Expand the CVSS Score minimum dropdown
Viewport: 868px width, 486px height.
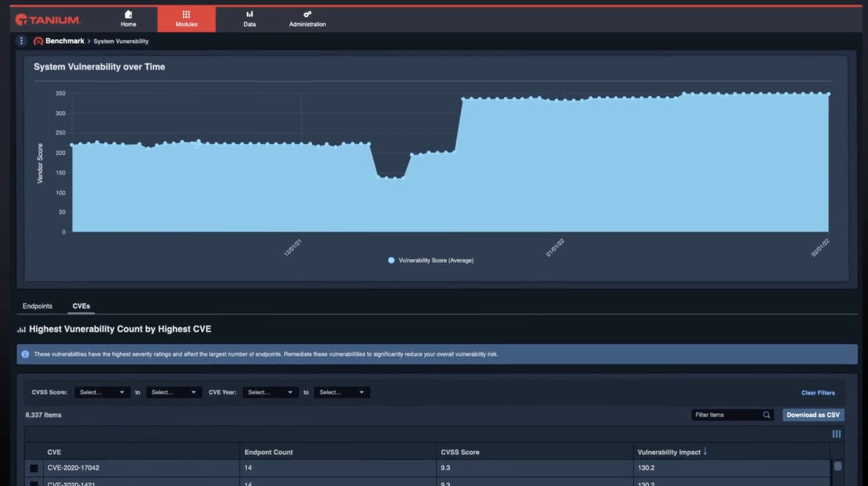[102, 392]
